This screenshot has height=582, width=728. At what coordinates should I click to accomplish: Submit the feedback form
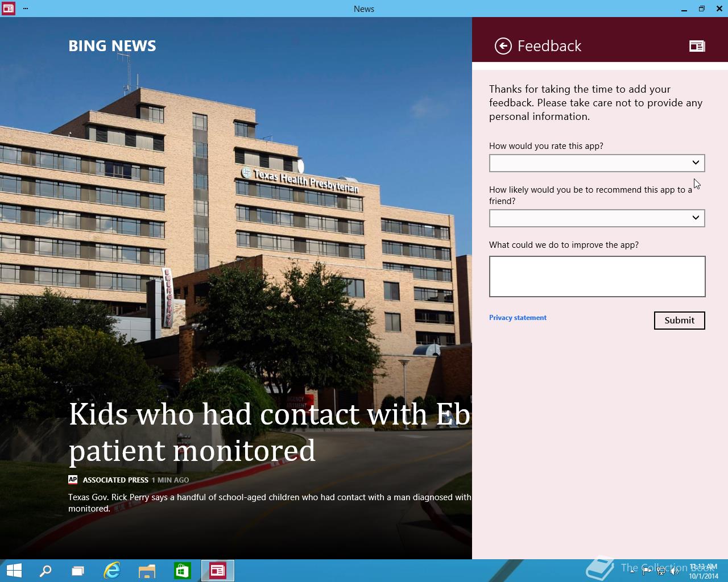679,321
